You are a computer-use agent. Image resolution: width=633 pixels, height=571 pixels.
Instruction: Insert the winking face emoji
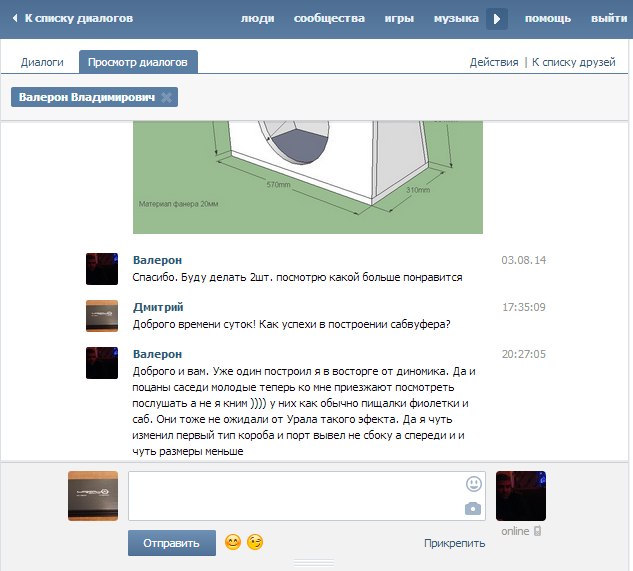[255, 542]
